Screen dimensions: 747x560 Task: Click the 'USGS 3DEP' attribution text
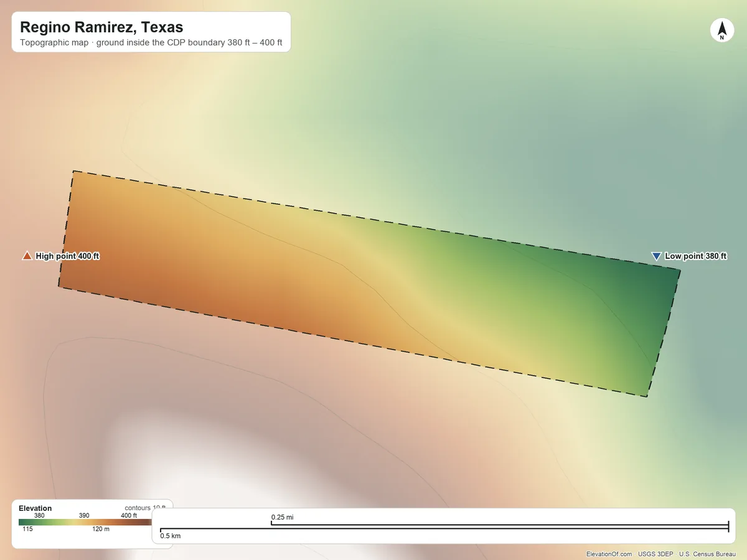point(655,554)
